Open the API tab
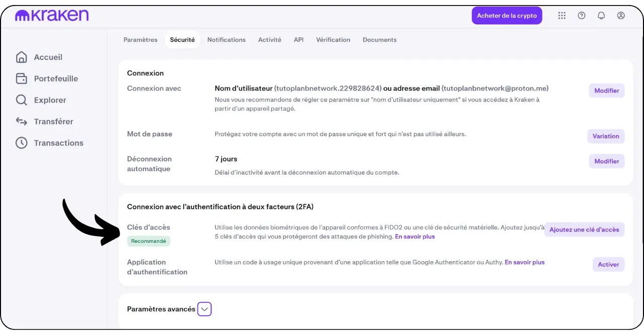Viewport: 644px width, 335px height. point(298,40)
